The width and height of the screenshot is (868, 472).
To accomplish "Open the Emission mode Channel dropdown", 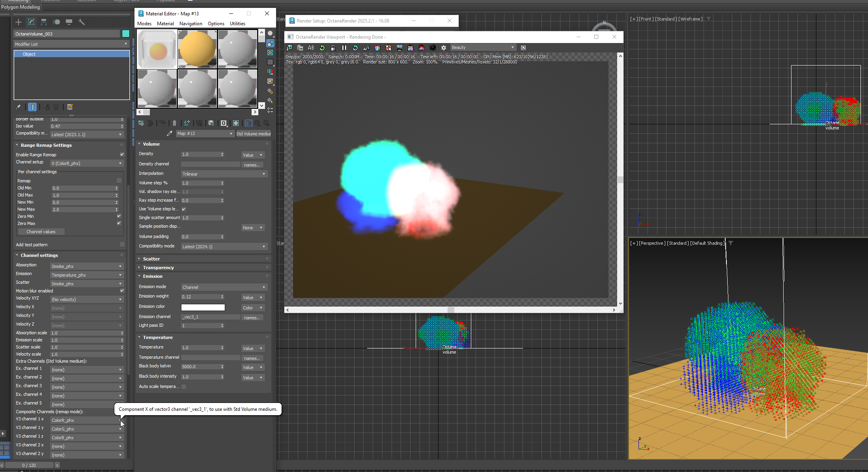I will (224, 287).
